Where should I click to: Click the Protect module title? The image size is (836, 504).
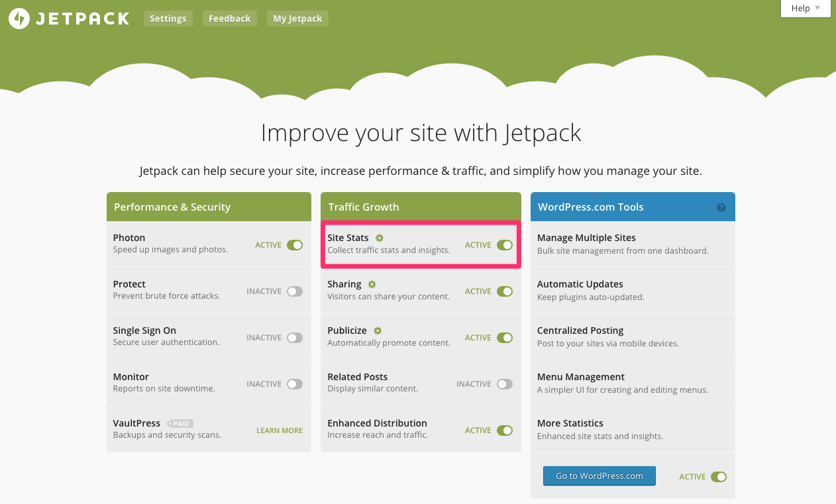click(x=129, y=284)
